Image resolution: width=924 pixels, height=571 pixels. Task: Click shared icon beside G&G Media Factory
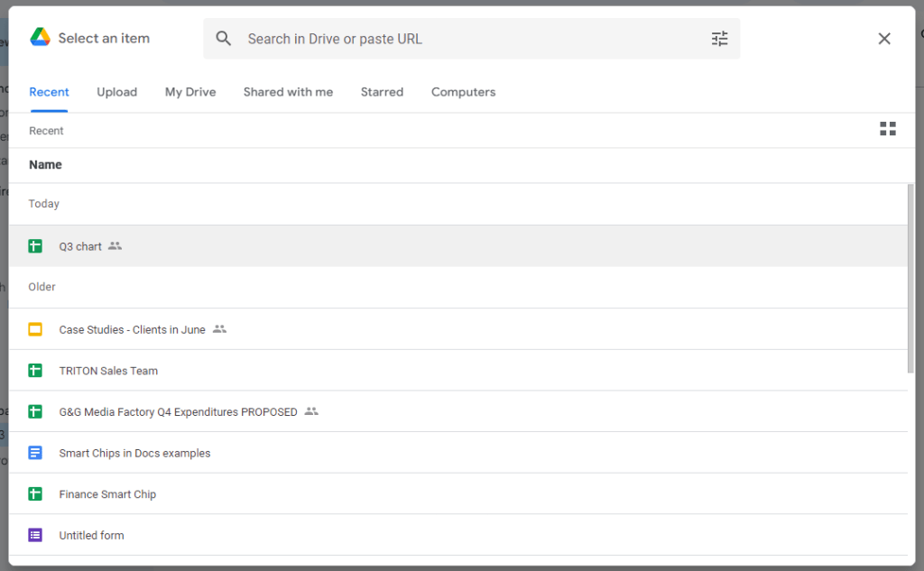click(x=311, y=411)
